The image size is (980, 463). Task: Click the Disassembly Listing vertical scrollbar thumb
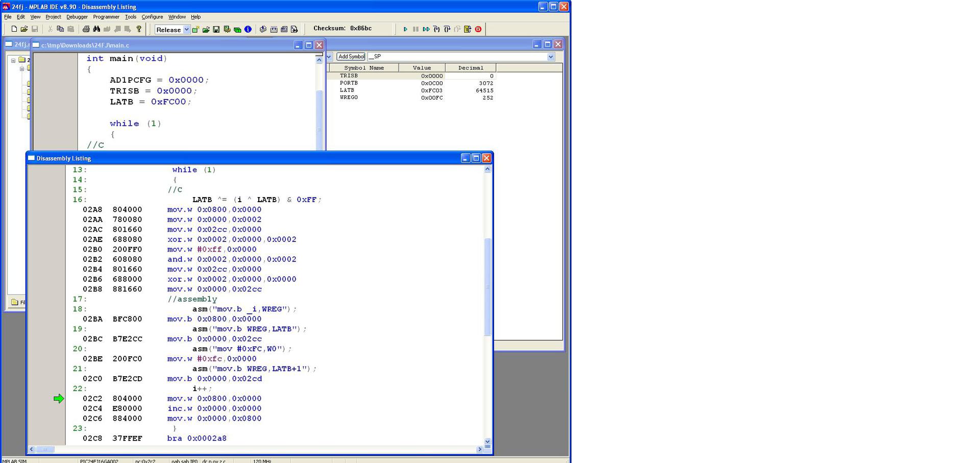coord(487,286)
